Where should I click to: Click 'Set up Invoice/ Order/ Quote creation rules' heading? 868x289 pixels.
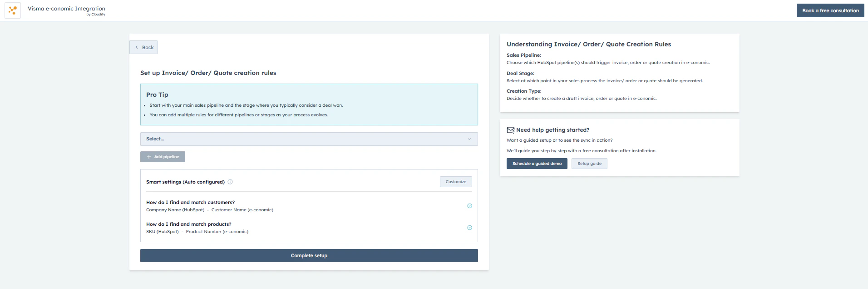(x=208, y=73)
